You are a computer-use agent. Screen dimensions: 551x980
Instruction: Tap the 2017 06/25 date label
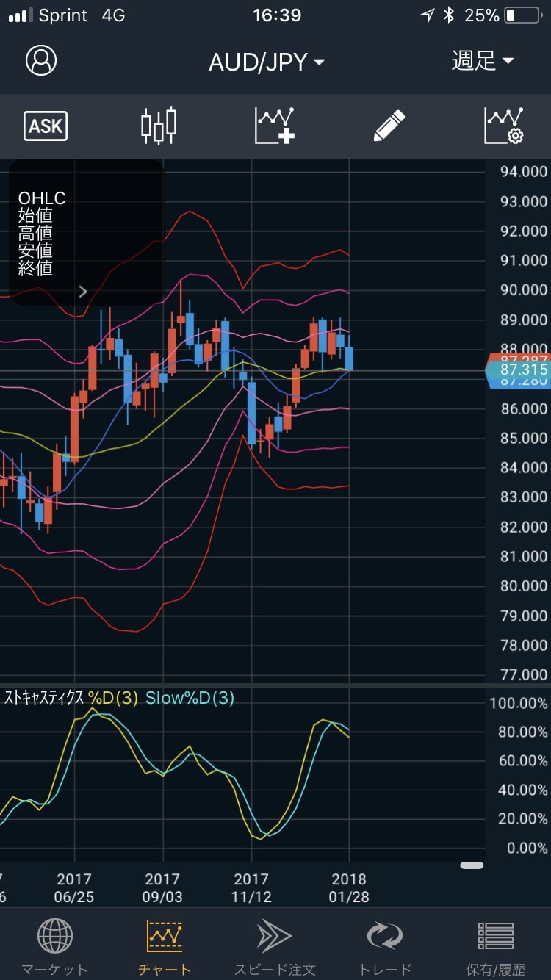pyautogui.click(x=74, y=888)
